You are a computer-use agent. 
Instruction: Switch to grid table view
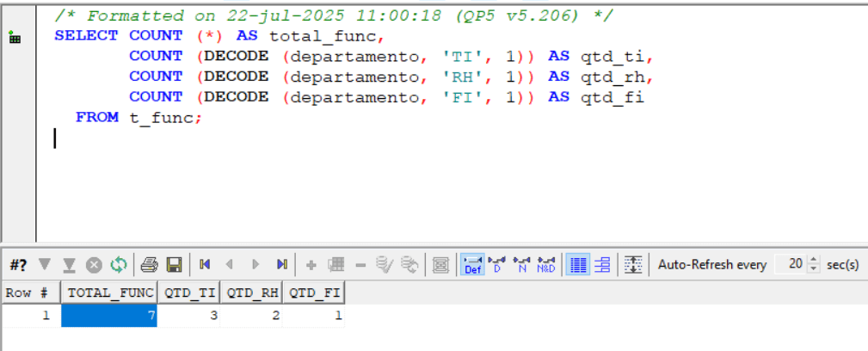tap(579, 265)
